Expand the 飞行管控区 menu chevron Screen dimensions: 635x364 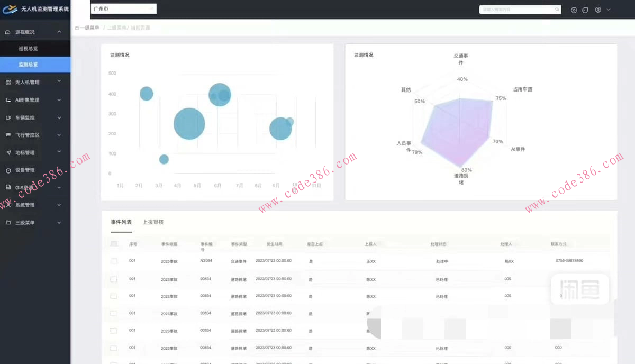click(x=59, y=134)
